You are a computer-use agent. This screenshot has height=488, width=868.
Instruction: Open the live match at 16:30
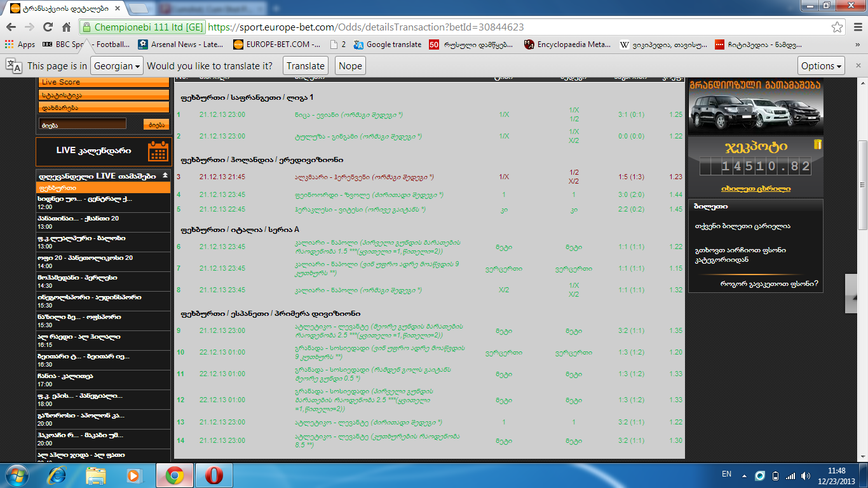tap(104, 360)
